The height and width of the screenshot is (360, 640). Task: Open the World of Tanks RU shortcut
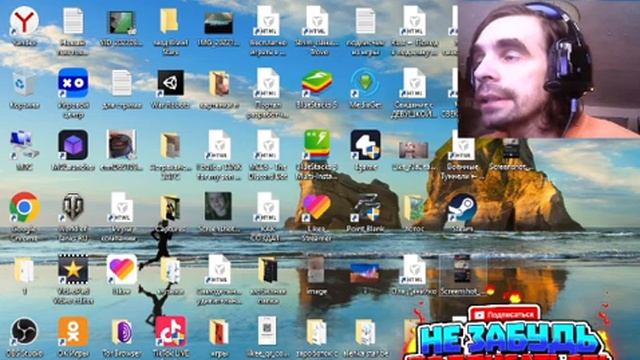pyautogui.click(x=73, y=207)
